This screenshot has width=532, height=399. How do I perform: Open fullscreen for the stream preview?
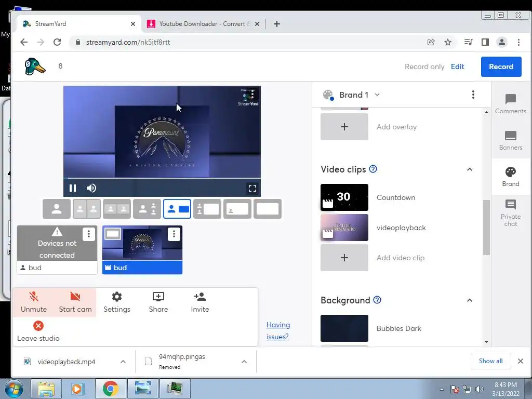tap(252, 188)
